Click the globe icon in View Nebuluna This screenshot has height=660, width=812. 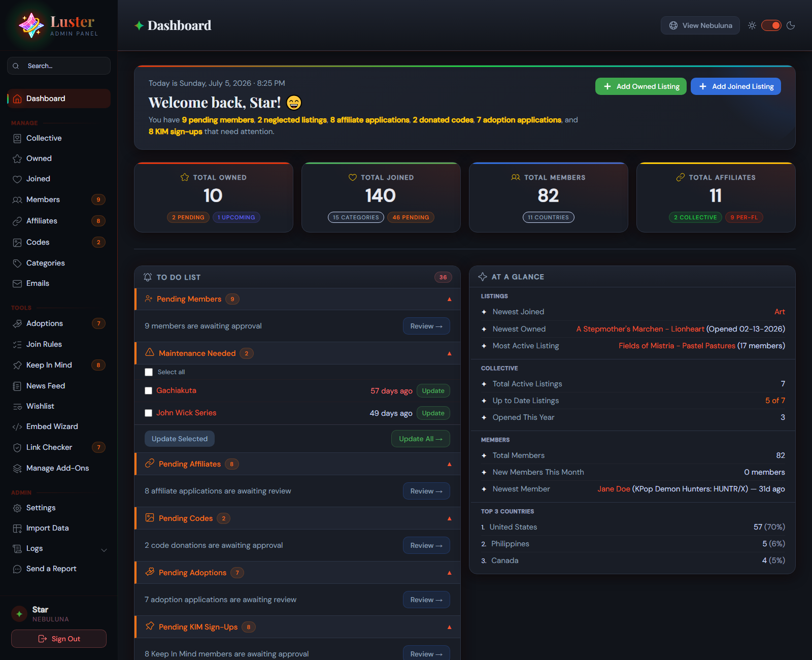(x=673, y=25)
